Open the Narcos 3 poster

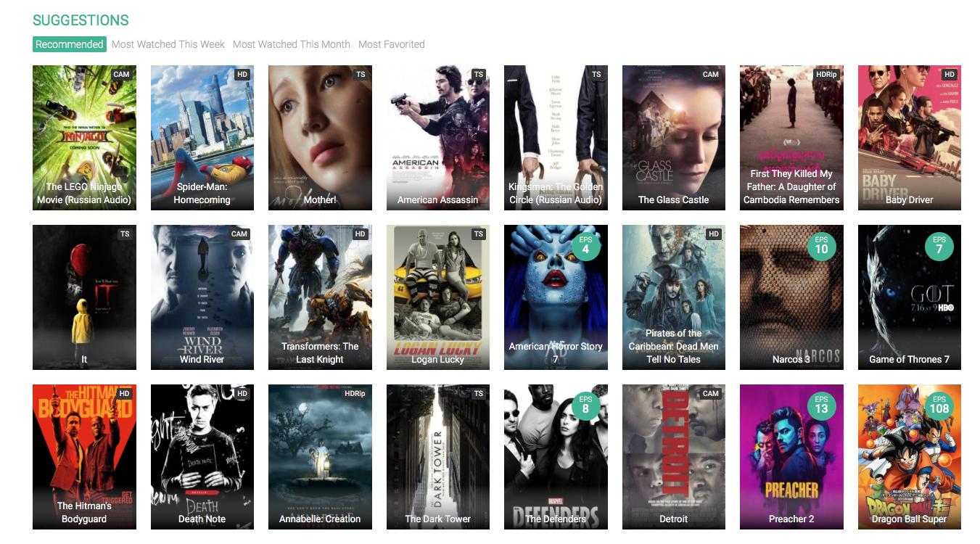(x=791, y=297)
